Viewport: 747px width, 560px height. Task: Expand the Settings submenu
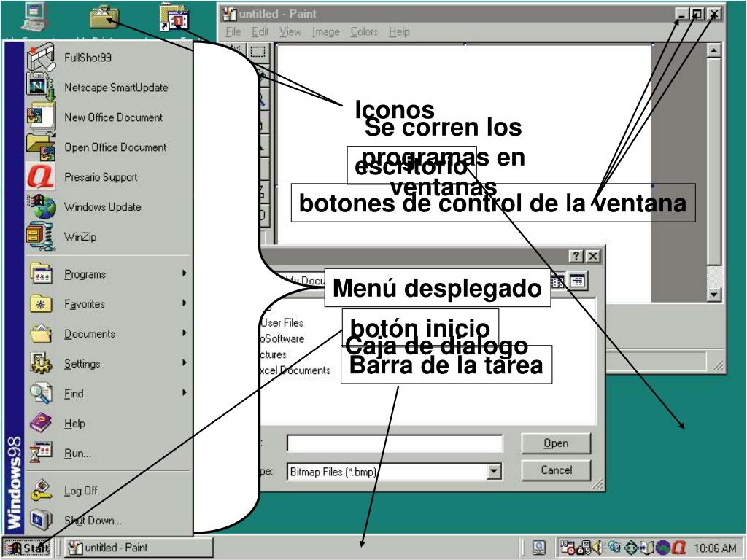[x=108, y=364]
